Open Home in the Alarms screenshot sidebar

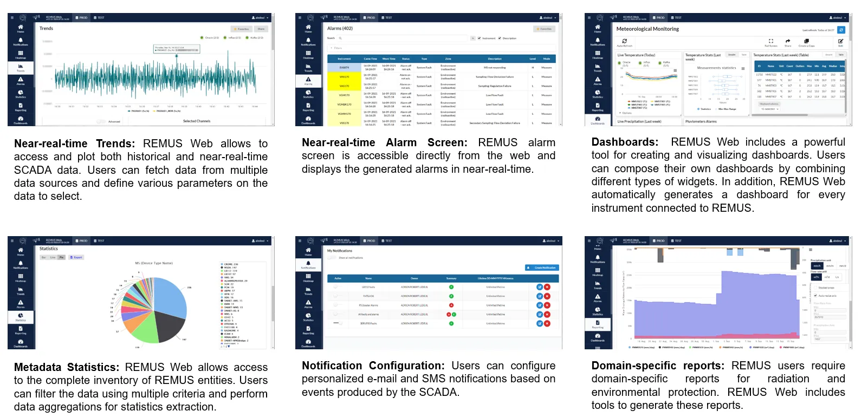pyautogui.click(x=308, y=28)
